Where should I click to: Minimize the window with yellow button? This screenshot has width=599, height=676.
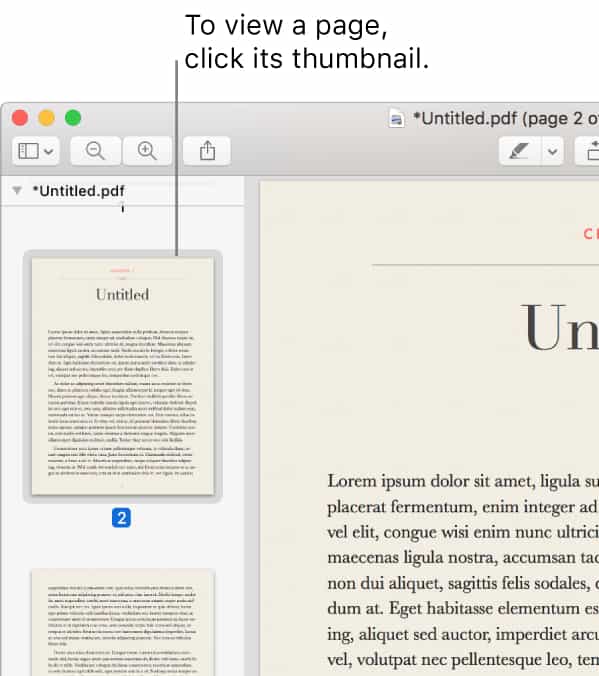tap(47, 118)
